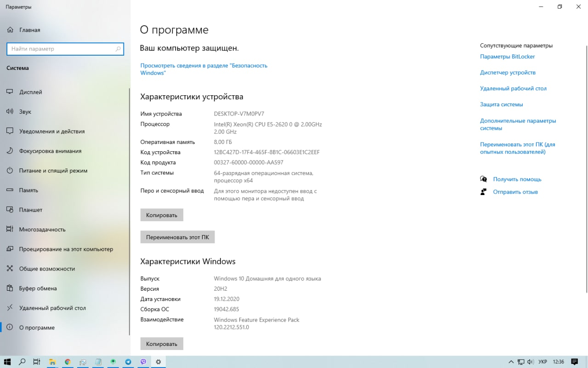Click the Intel(R) Xeon(R) CPU processor value
The width and height of the screenshot is (588, 368).
click(268, 128)
